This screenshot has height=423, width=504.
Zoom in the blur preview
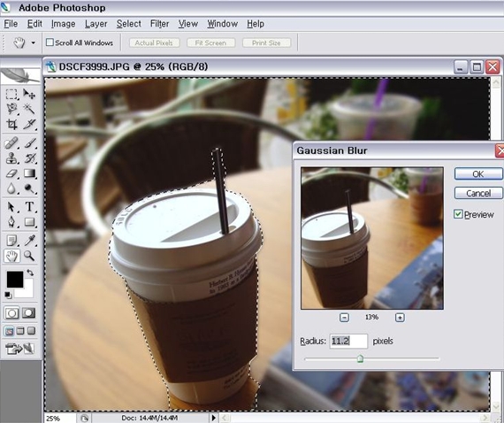click(400, 318)
